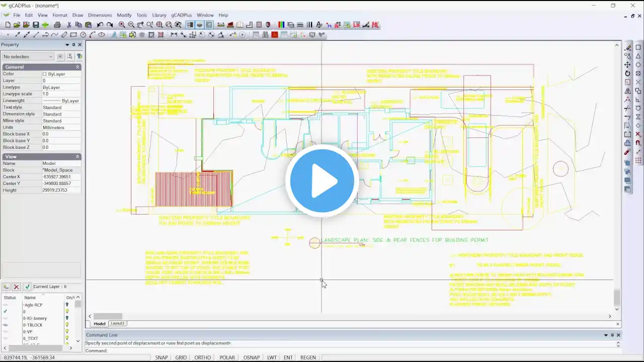644x362 pixels.
Task: Click the endpoint snap square icon
Action: [x=638, y=48]
